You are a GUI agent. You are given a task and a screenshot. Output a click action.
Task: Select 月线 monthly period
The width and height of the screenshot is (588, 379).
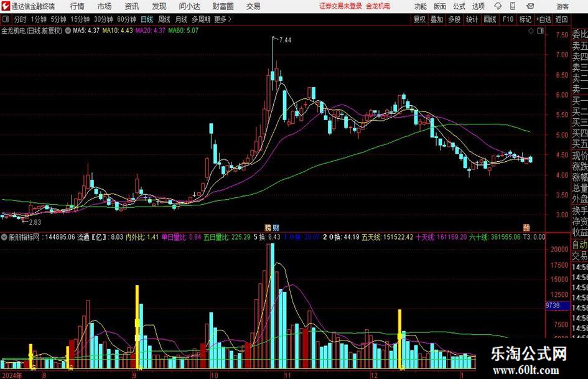[182, 19]
